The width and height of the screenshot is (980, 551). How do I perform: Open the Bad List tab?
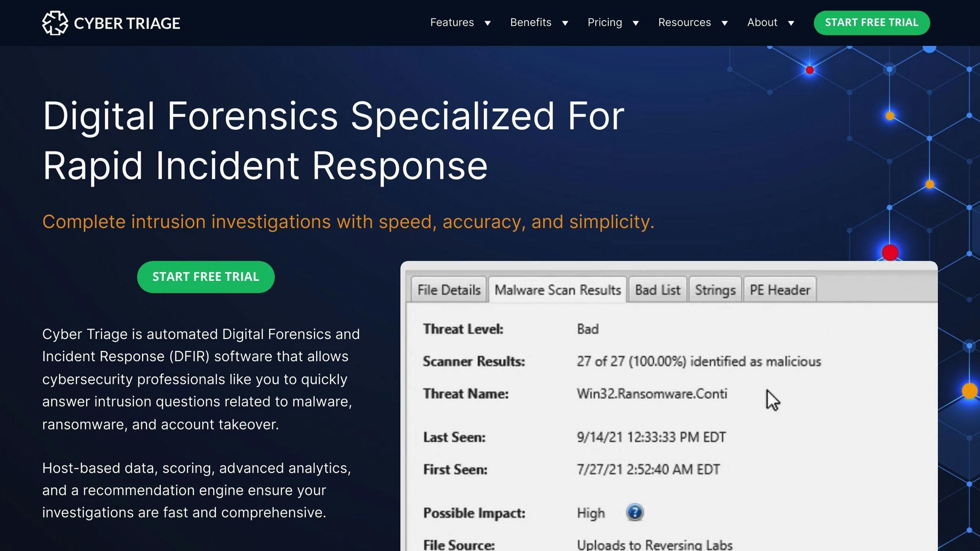tap(657, 290)
